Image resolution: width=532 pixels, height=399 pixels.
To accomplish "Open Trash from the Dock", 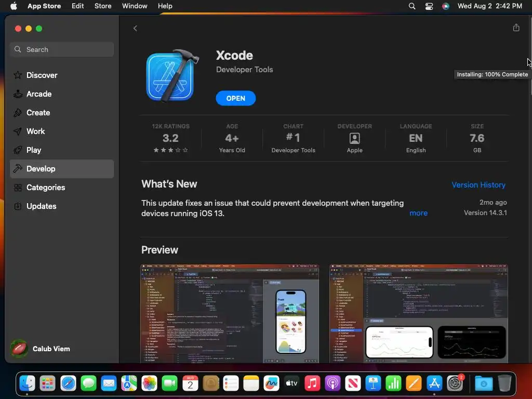I will [504, 383].
